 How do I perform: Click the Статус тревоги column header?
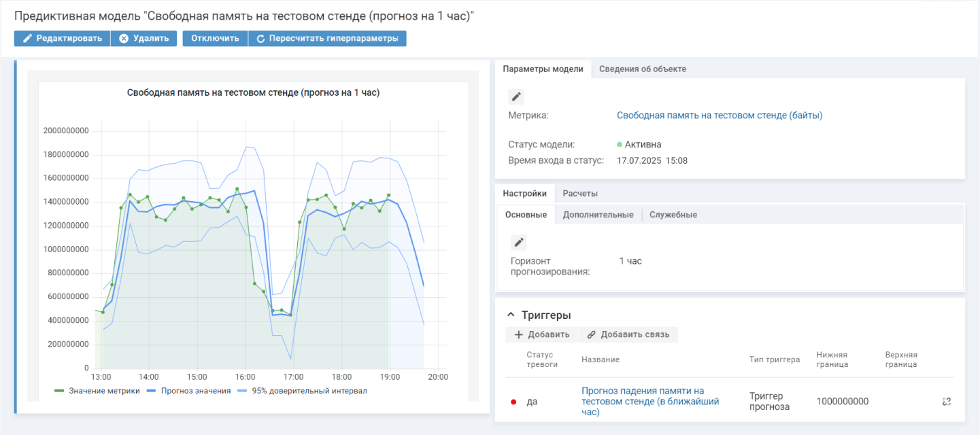[542, 360]
